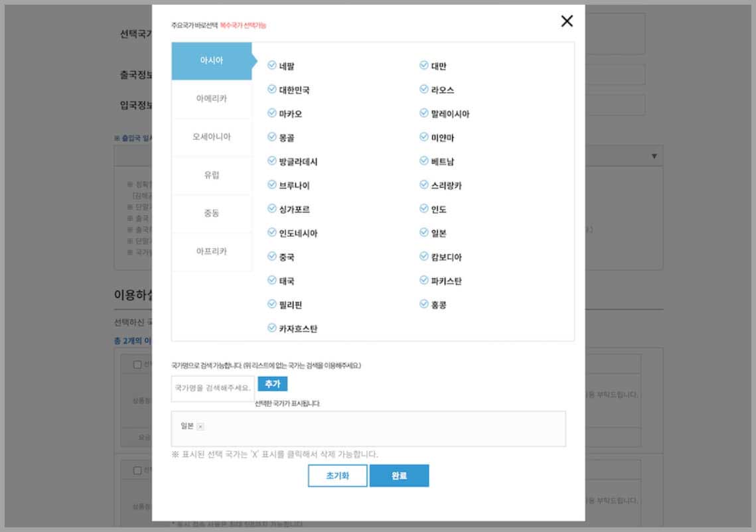Click the 초기화 reset button

pos(337,475)
